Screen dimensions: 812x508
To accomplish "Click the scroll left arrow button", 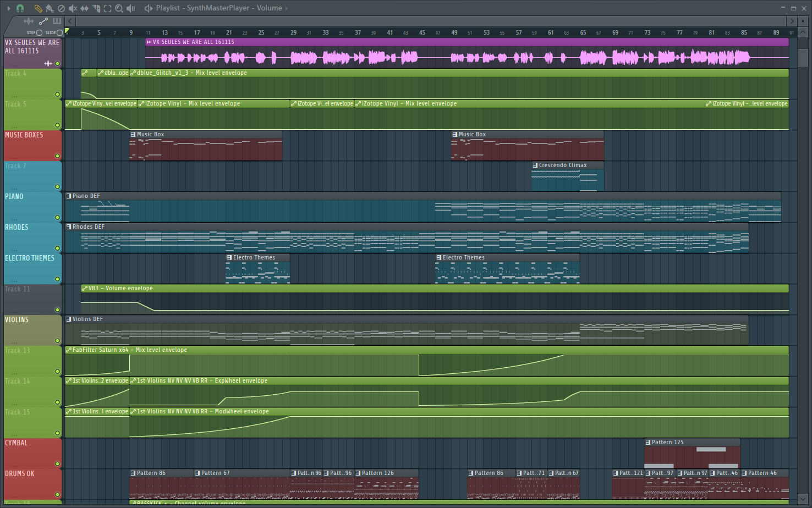I will (x=70, y=21).
